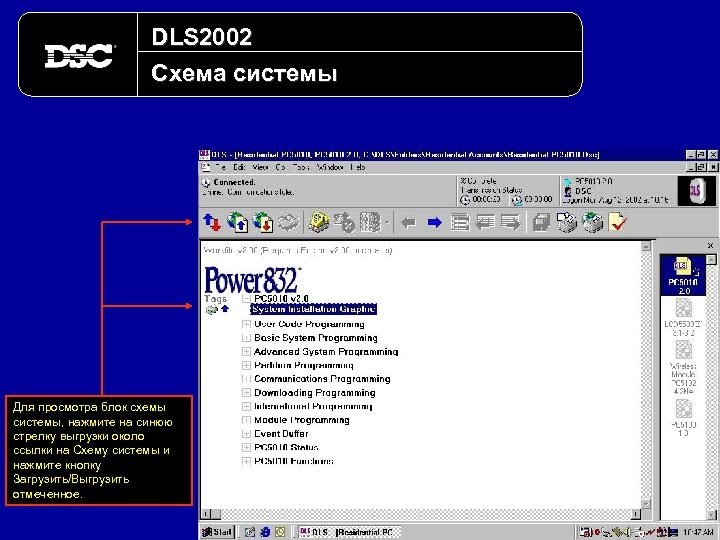This screenshot has height=540, width=720.
Task: Open the Window menu
Action: pos(329,167)
